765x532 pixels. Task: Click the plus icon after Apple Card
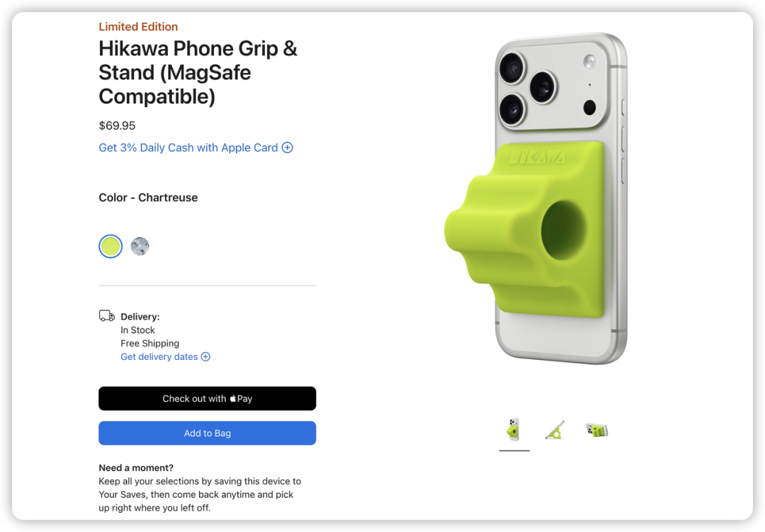coord(288,147)
